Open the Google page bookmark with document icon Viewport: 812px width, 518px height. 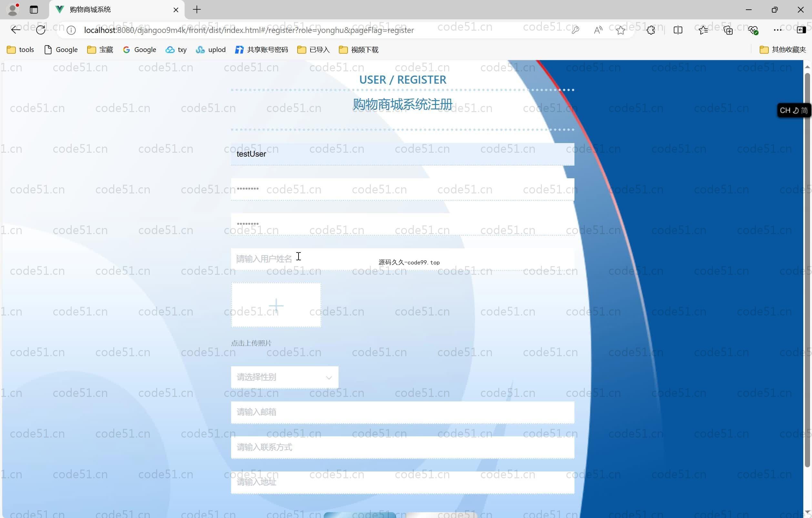point(61,50)
